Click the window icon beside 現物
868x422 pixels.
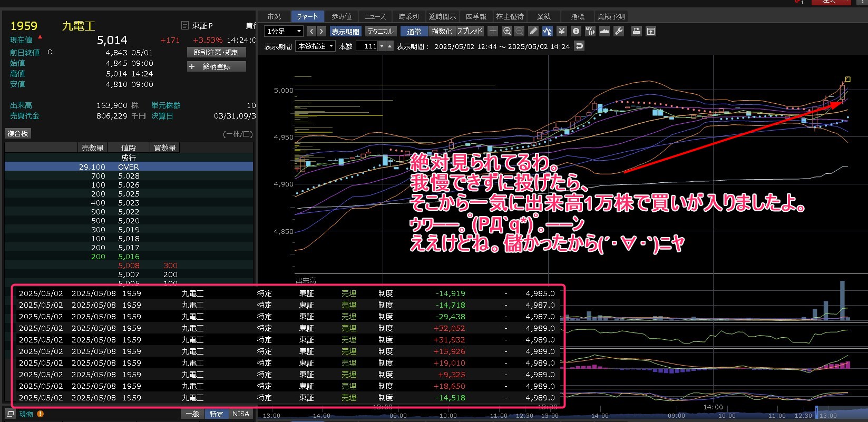[x=10, y=414]
